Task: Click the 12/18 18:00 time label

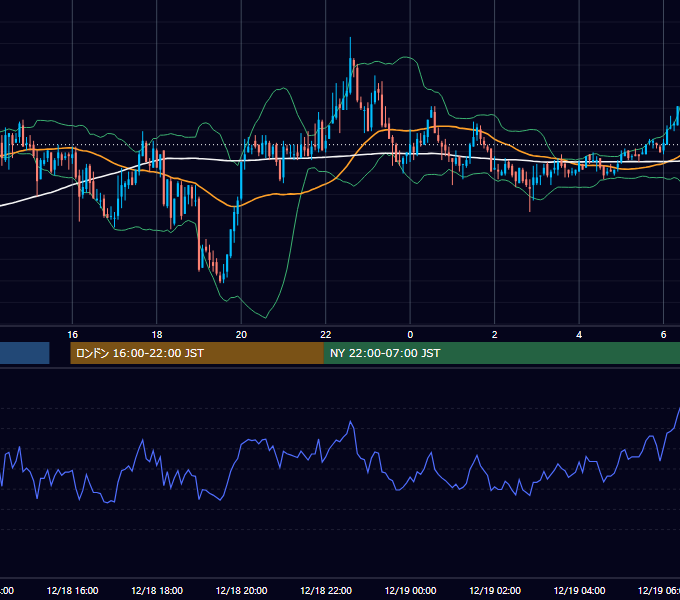Action: pyautogui.click(x=157, y=590)
